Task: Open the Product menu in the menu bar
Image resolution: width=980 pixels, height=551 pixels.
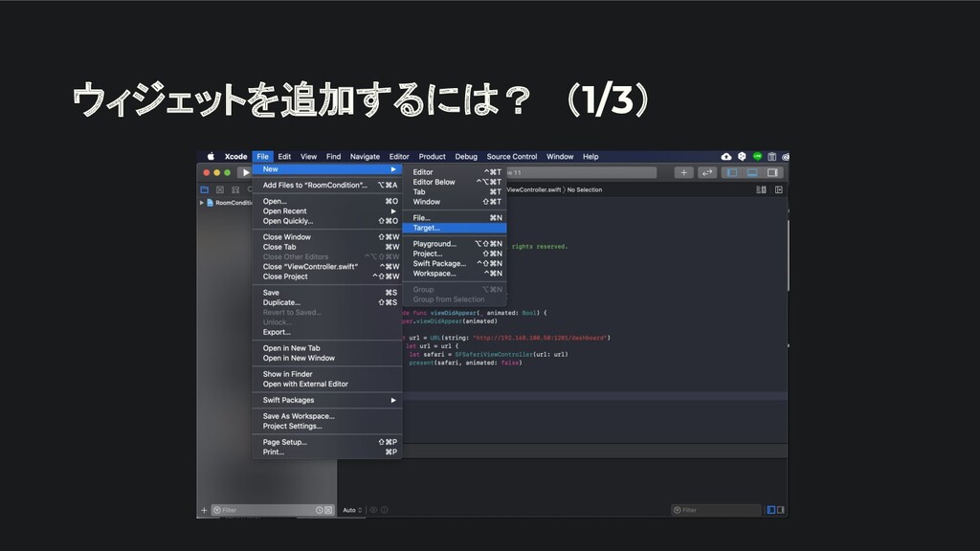Action: 432,157
